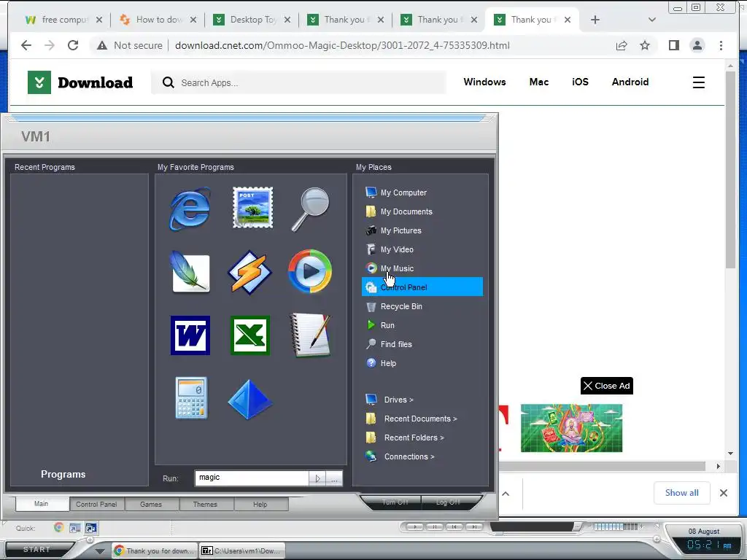This screenshot has width=747, height=560.
Task: Open Mac category in site navigation
Action: [x=539, y=82]
